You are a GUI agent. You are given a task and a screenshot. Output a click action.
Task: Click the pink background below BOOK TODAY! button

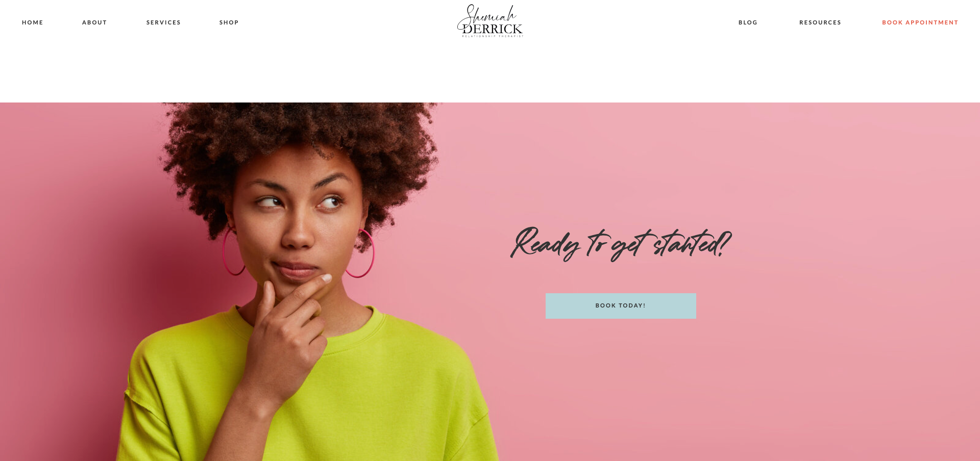pos(621,388)
